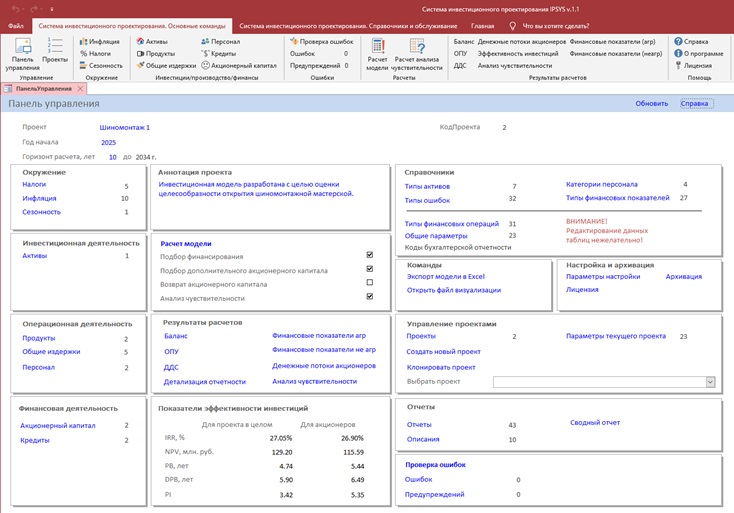Switch to the Главная ribbon tab
This screenshot has height=513, width=734.
[x=482, y=25]
